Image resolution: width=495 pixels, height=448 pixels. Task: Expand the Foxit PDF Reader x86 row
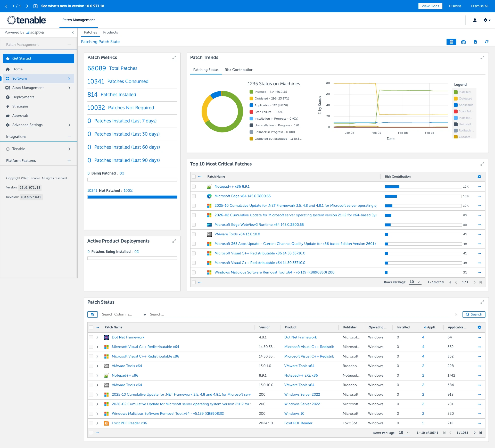tap(97, 423)
